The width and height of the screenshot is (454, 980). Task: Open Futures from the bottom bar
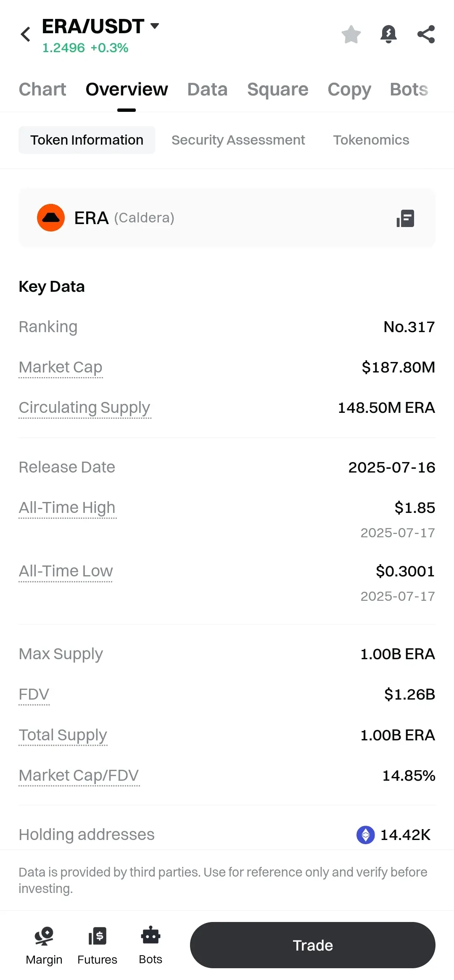click(x=97, y=946)
